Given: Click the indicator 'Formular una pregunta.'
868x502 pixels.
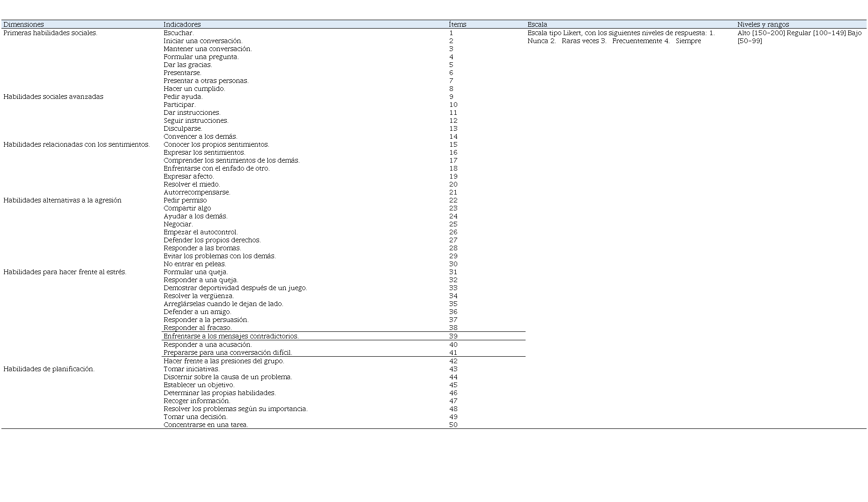Looking at the screenshot, I should click(x=201, y=57).
